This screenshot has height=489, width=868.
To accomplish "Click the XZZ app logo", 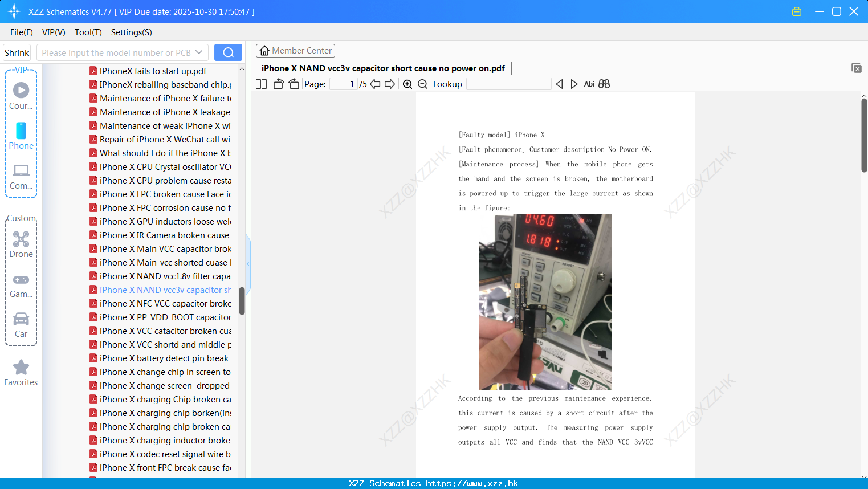I will tap(14, 11).
